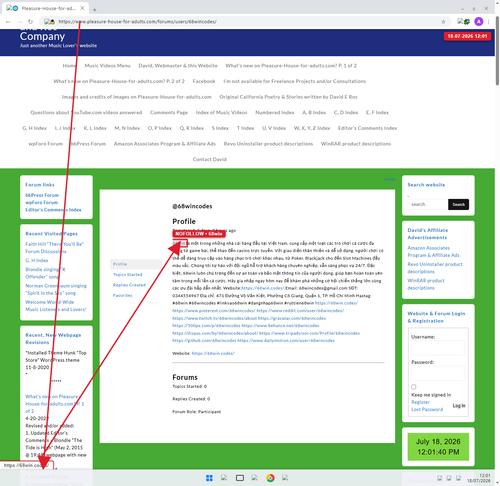Open Norman Greenbaum Spirit in the Sky link
Viewport: 500px width, 486px height.
click(x=56, y=289)
